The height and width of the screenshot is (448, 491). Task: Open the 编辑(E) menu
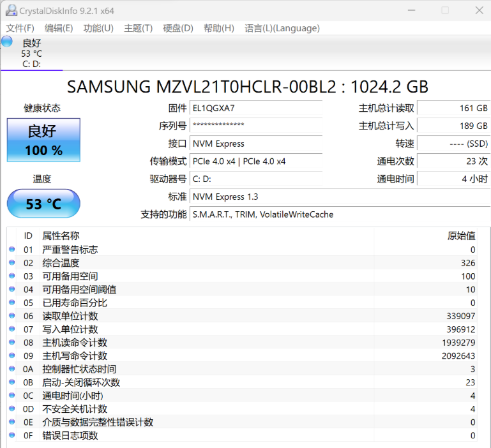[59, 28]
